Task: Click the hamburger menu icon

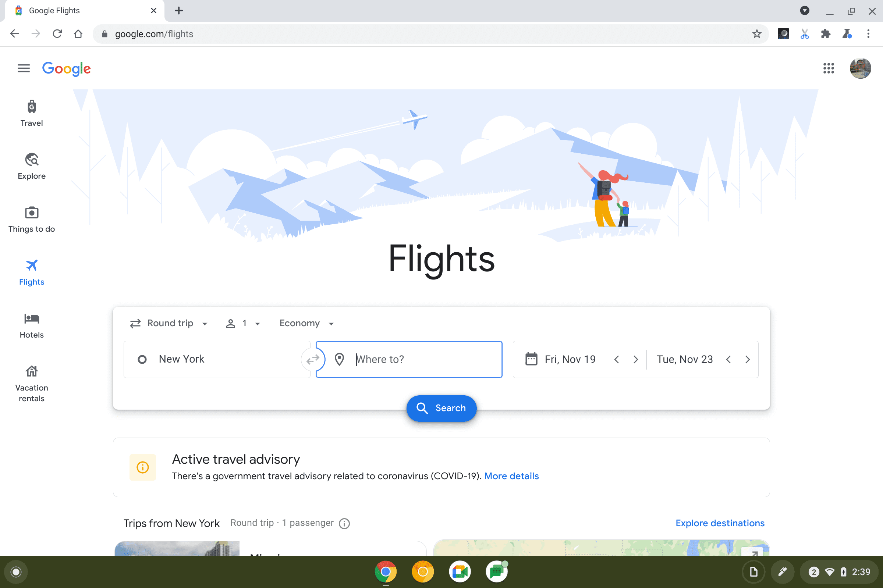Action: (24, 68)
